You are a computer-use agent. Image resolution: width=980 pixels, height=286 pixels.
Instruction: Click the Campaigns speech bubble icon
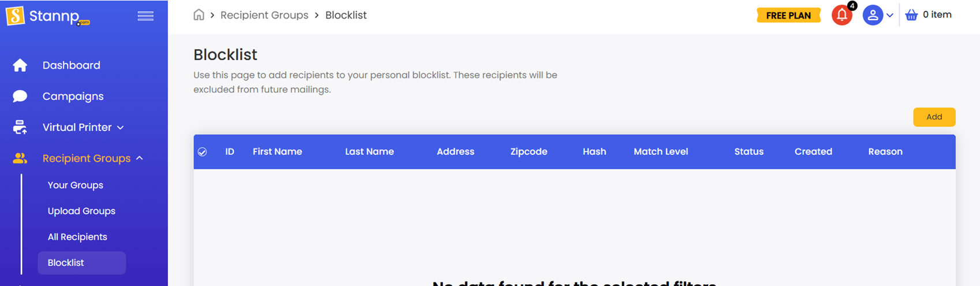[20, 96]
